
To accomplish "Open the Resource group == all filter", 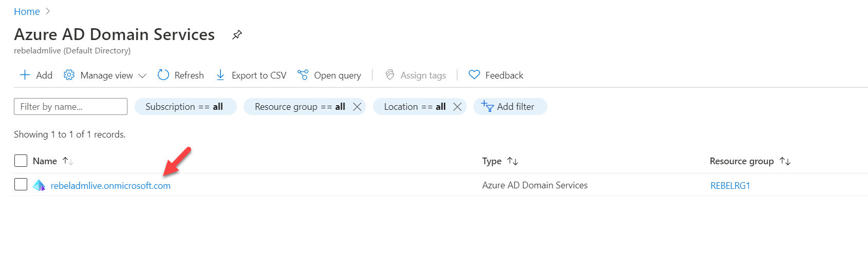I will pyautogui.click(x=300, y=107).
